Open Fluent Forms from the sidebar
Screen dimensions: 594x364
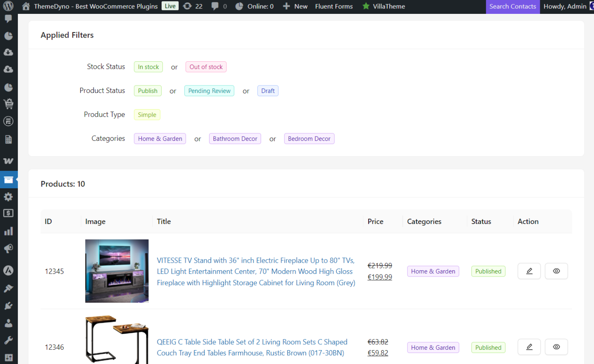[x=9, y=121]
